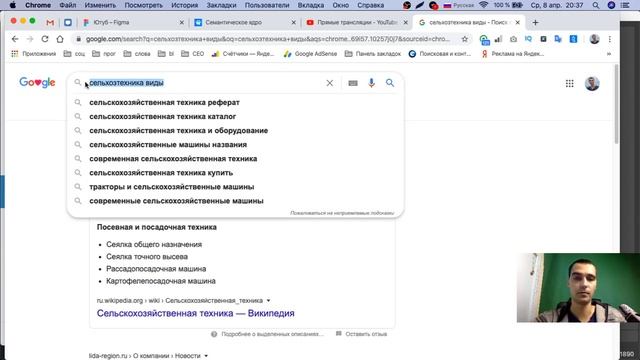
Task: Switch the Русская keyboard input source
Action: [x=458, y=5]
